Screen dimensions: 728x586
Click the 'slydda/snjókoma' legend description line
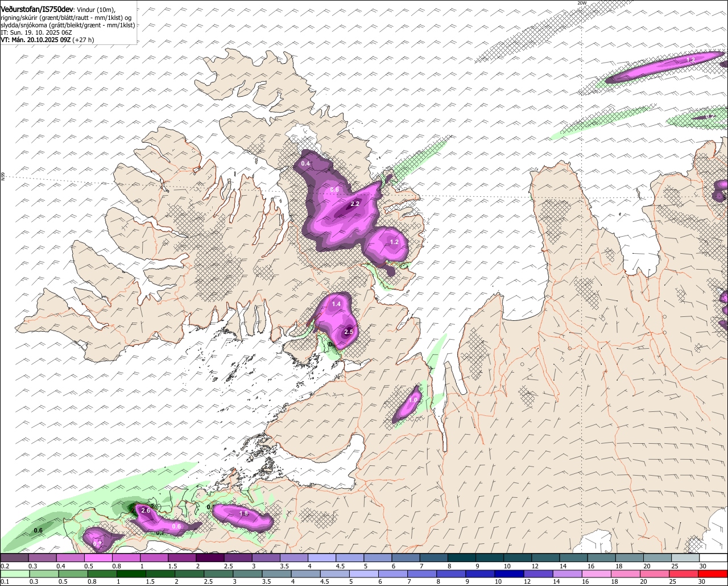pyautogui.click(x=68, y=25)
